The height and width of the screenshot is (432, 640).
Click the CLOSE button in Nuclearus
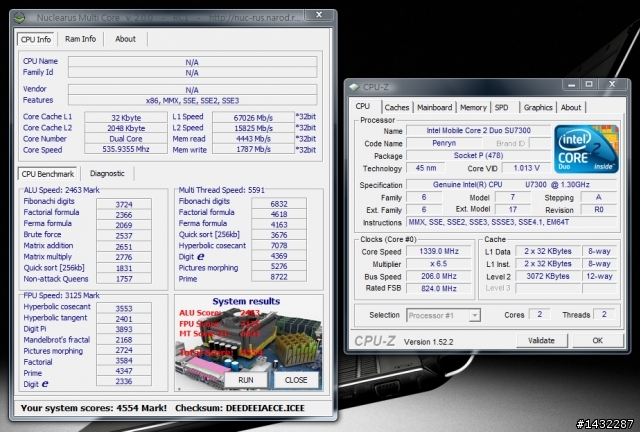tap(296, 380)
